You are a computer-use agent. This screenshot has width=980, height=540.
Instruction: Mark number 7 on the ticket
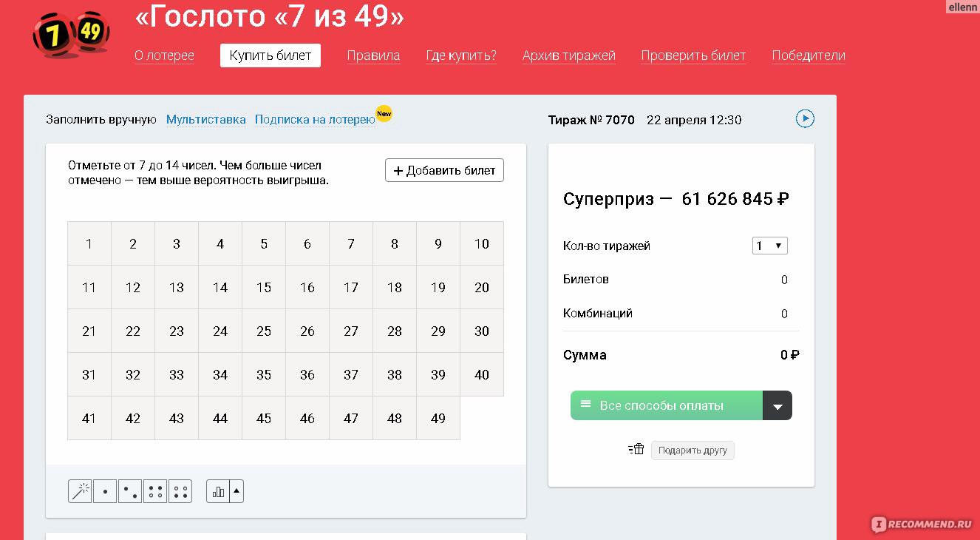tap(351, 243)
